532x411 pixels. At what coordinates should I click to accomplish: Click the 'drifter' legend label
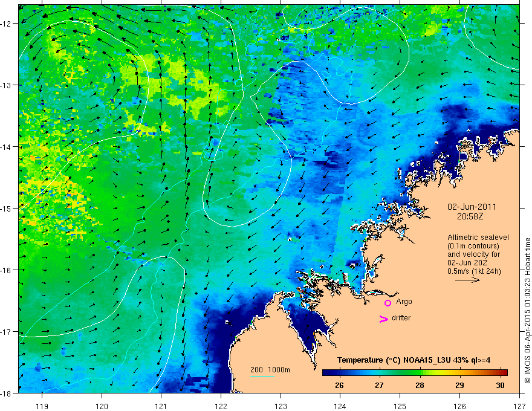pos(401,318)
